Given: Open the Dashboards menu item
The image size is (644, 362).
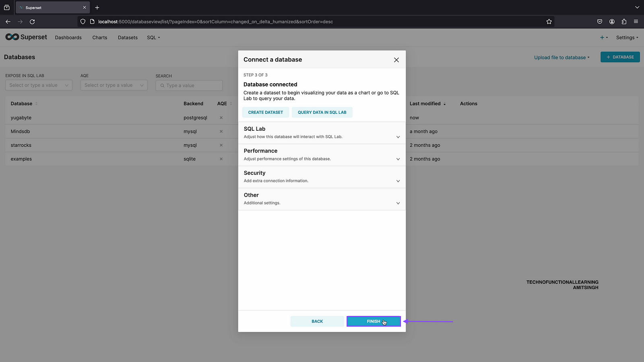Looking at the screenshot, I should point(68,37).
